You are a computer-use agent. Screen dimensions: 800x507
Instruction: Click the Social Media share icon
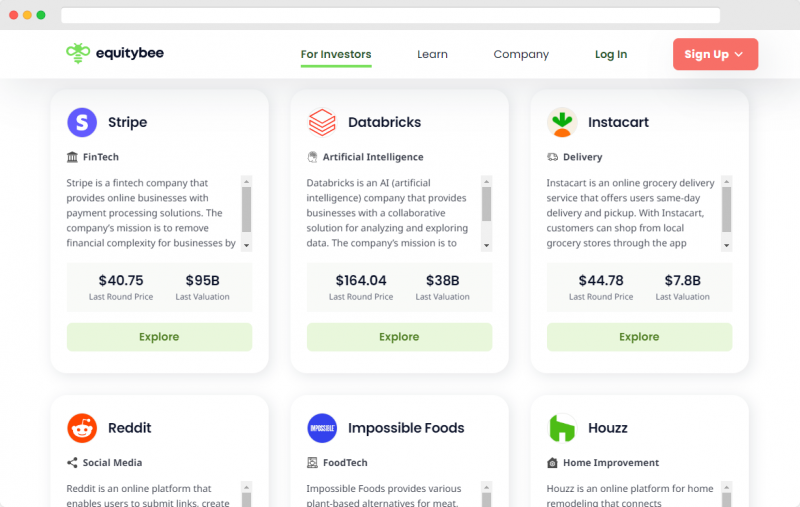point(72,463)
